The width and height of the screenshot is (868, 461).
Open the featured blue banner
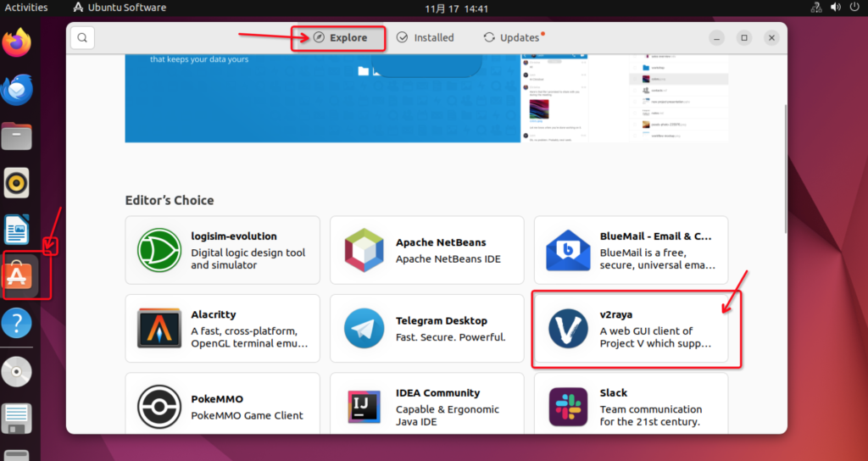tap(323, 98)
